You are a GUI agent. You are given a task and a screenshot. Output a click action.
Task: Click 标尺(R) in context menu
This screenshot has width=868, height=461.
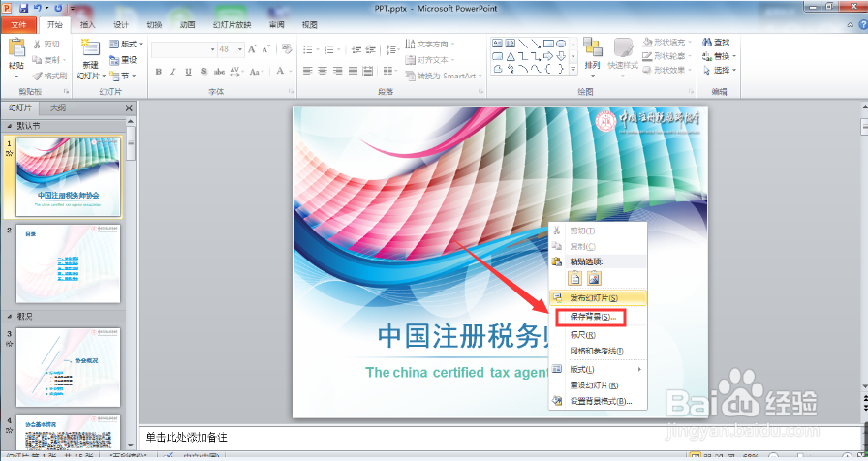[x=598, y=335]
